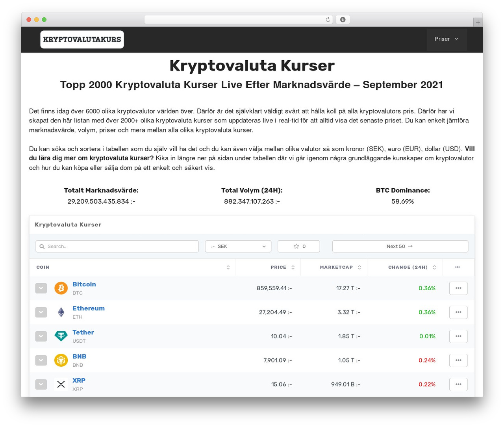504x427 pixels.
Task: Expand the Ethereum row details
Action: click(41, 312)
